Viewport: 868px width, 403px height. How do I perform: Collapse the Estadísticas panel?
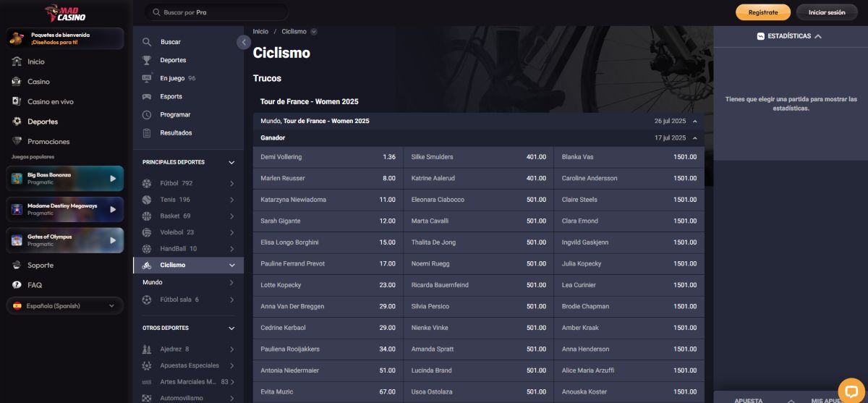pyautogui.click(x=818, y=36)
